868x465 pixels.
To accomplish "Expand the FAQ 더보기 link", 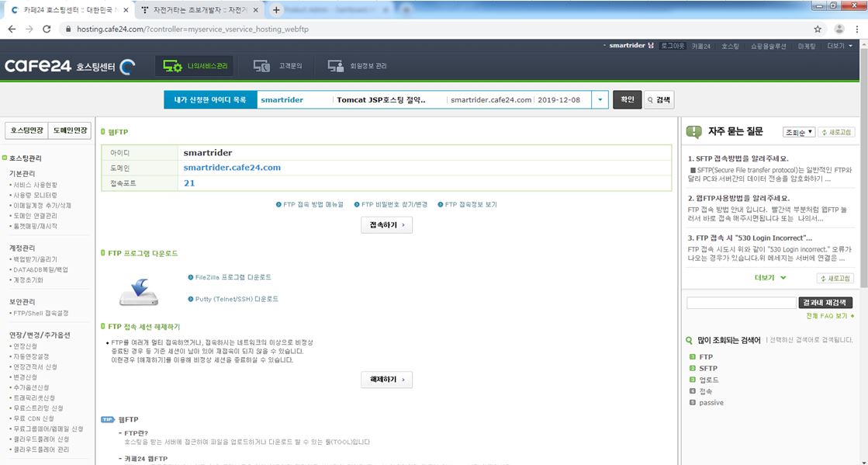I will click(770, 278).
